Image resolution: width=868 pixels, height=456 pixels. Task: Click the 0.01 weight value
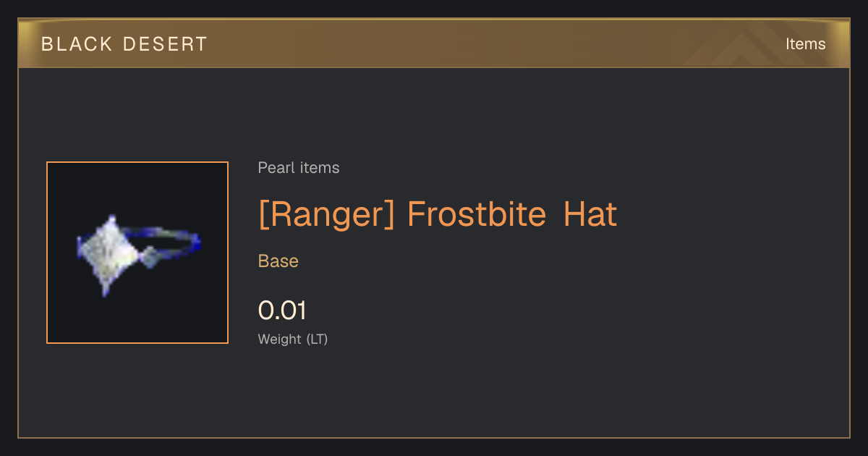tap(282, 311)
